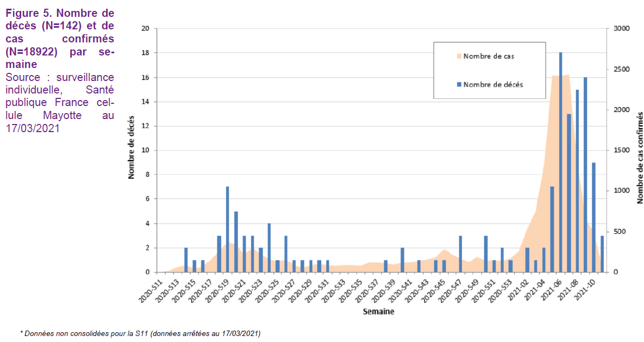Viewport: 644px width, 342px height.
Task: Click the footnote about Données non consolidées
Action: tap(140, 332)
